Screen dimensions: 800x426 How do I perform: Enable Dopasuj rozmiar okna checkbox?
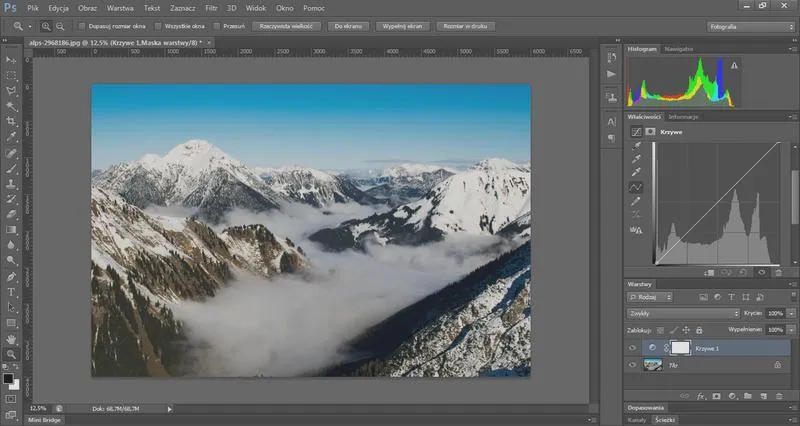pos(81,25)
